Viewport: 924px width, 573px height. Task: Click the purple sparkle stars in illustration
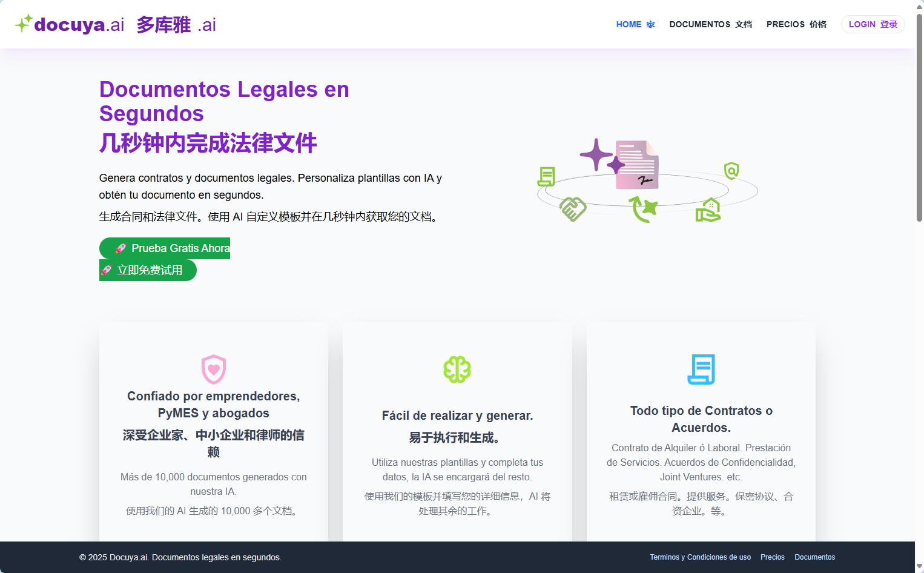click(x=602, y=156)
